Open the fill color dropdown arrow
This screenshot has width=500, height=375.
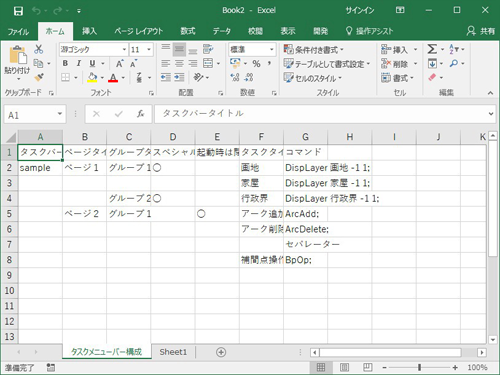(x=102, y=78)
